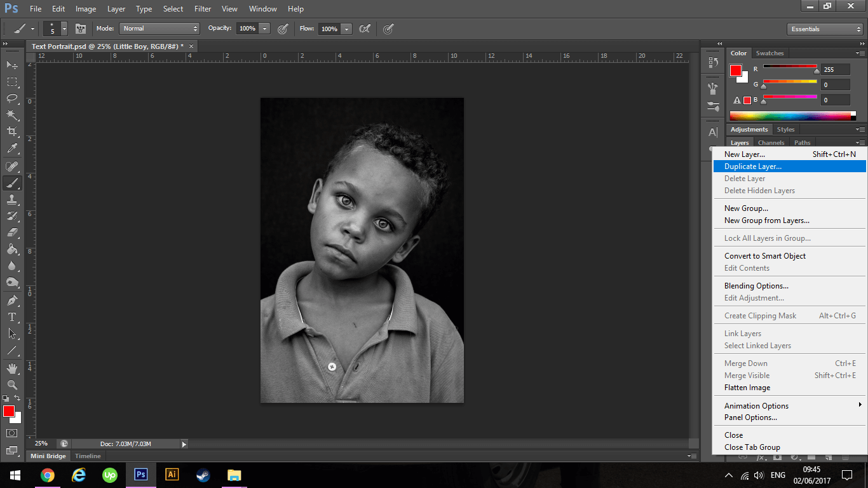Click the foreground color swatch in Color panel
The width and height of the screenshot is (868, 488).
tap(736, 71)
